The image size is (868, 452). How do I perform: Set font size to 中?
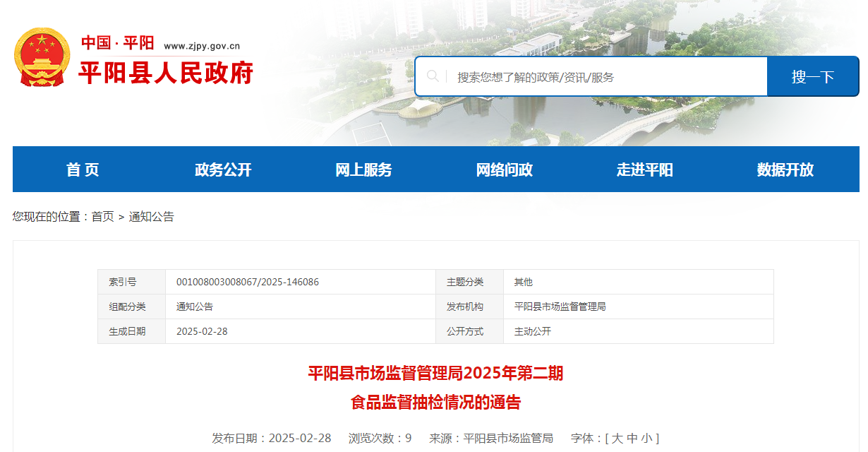632,438
